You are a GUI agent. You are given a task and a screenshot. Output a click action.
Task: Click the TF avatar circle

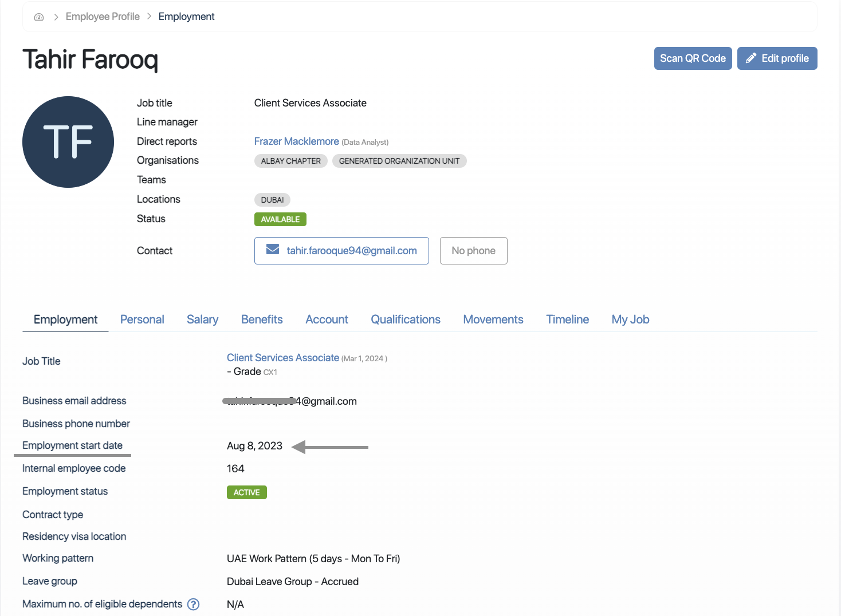click(x=68, y=142)
